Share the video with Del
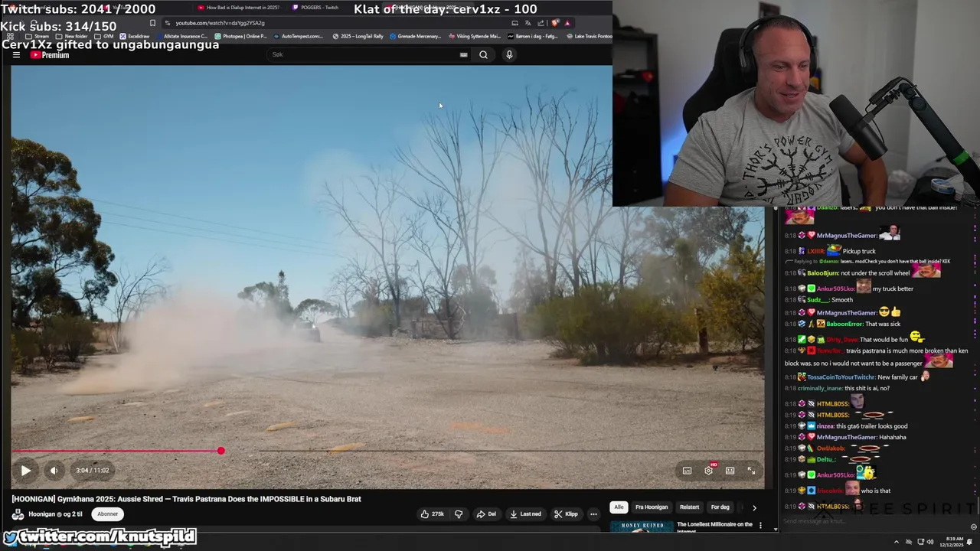 click(x=486, y=514)
